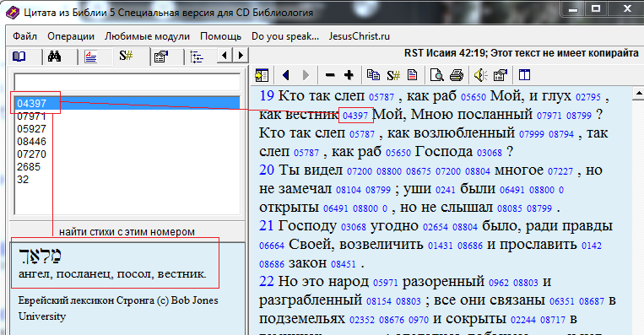The image size is (644, 335).
Task: Switch to the dictionary tab icon
Action: [90, 57]
